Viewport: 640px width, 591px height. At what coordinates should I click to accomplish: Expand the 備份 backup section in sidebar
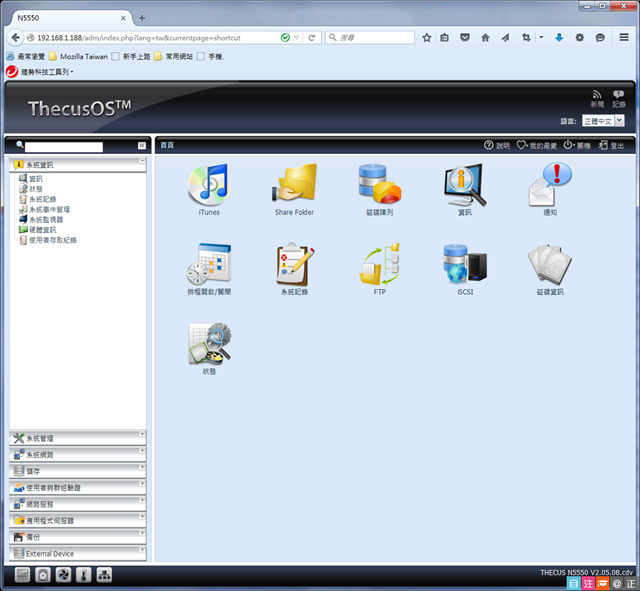(78, 537)
